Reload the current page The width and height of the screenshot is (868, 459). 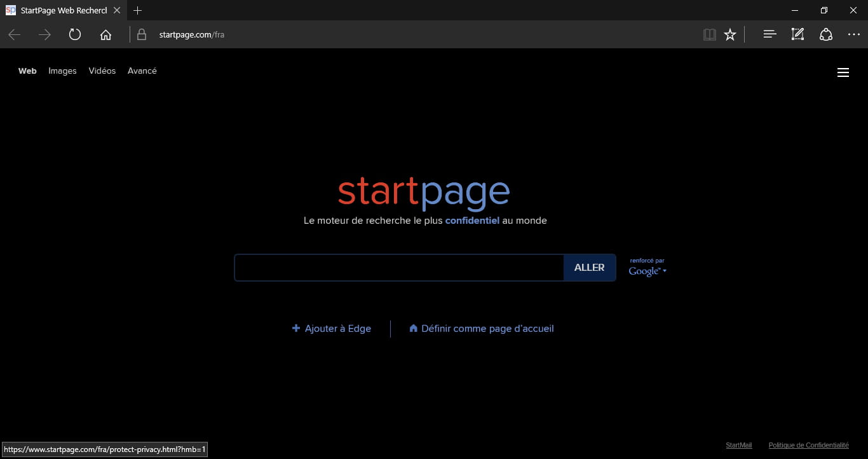point(75,34)
